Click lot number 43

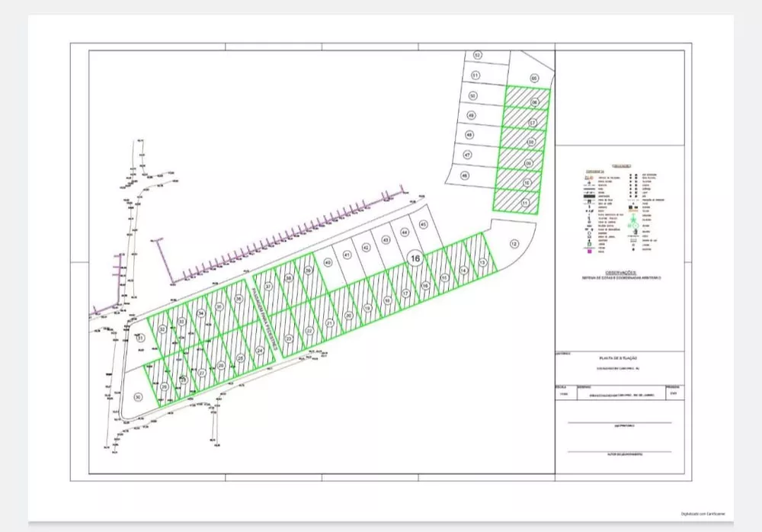[386, 240]
